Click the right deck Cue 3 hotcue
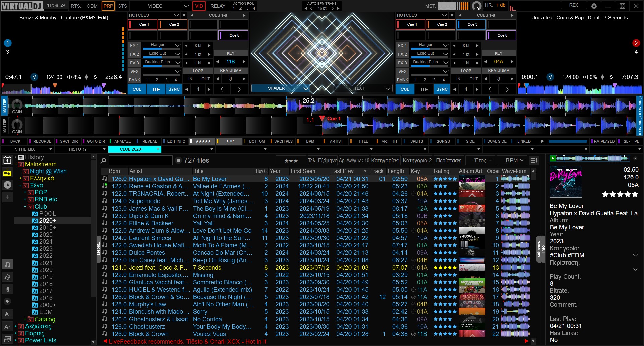 click(x=472, y=24)
